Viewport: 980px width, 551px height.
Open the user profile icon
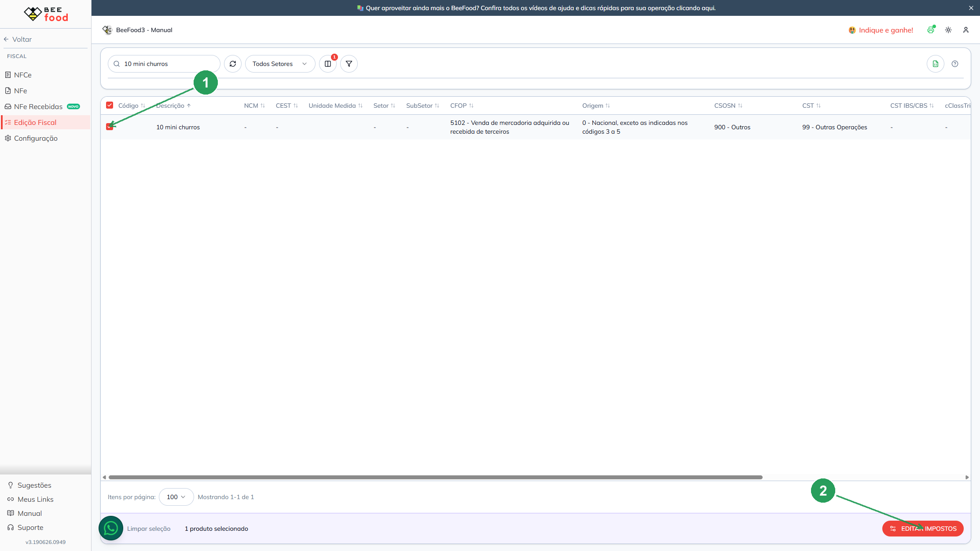[966, 30]
